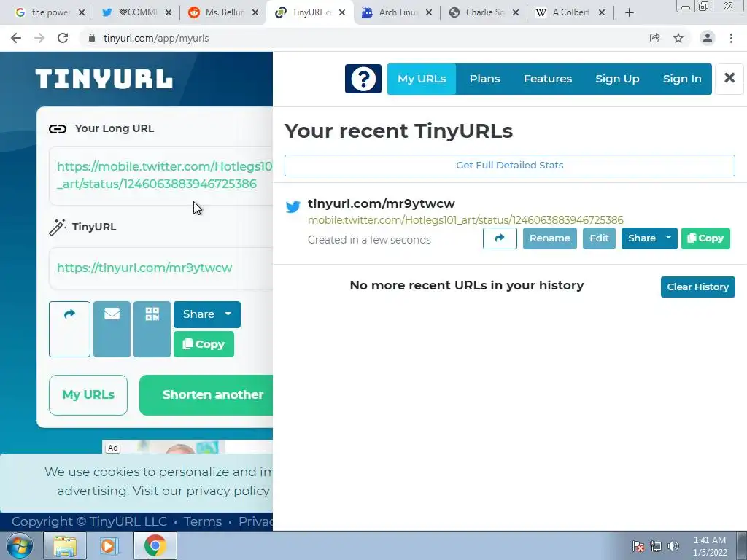
Task: View site info via the padlock icon
Action: tap(92, 38)
